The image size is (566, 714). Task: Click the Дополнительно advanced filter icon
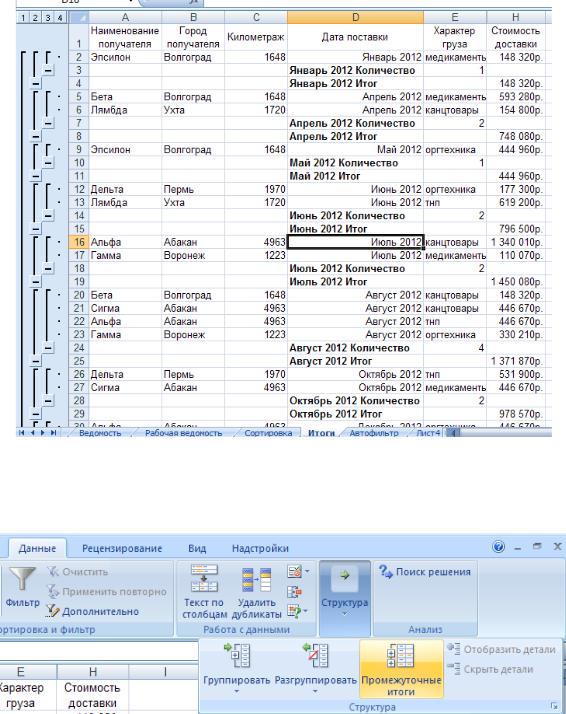tap(53, 611)
